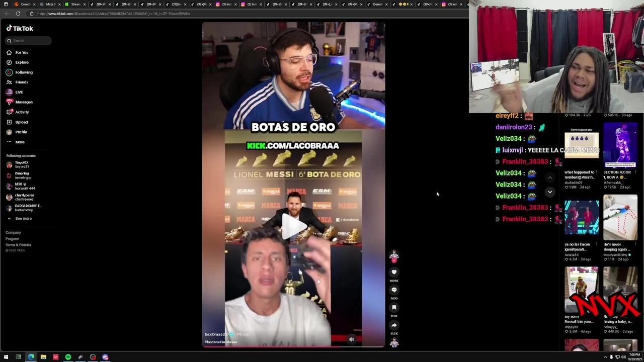Open your Profile page
The width and height of the screenshot is (644, 362).
click(x=17, y=132)
